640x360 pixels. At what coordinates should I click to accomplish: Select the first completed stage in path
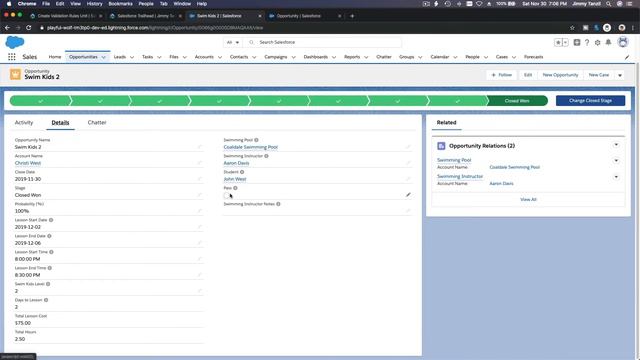click(40, 101)
